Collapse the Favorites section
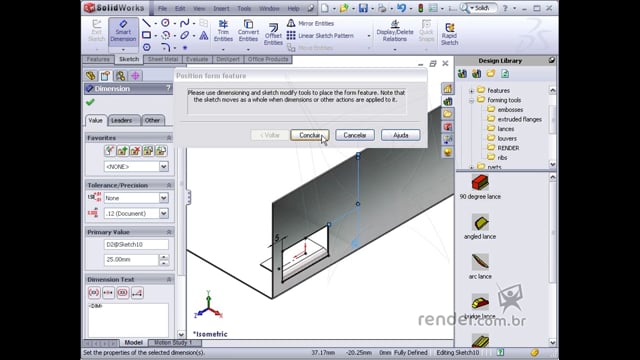 pyautogui.click(x=169, y=138)
